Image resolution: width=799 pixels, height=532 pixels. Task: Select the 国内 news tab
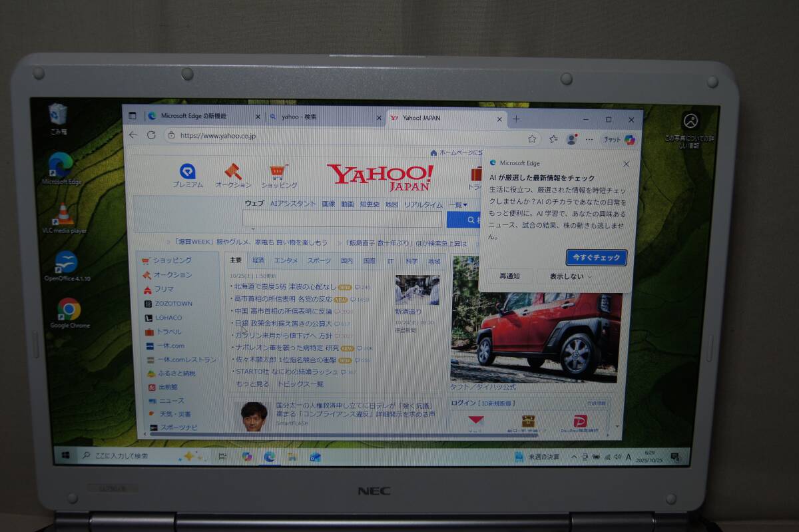click(347, 261)
